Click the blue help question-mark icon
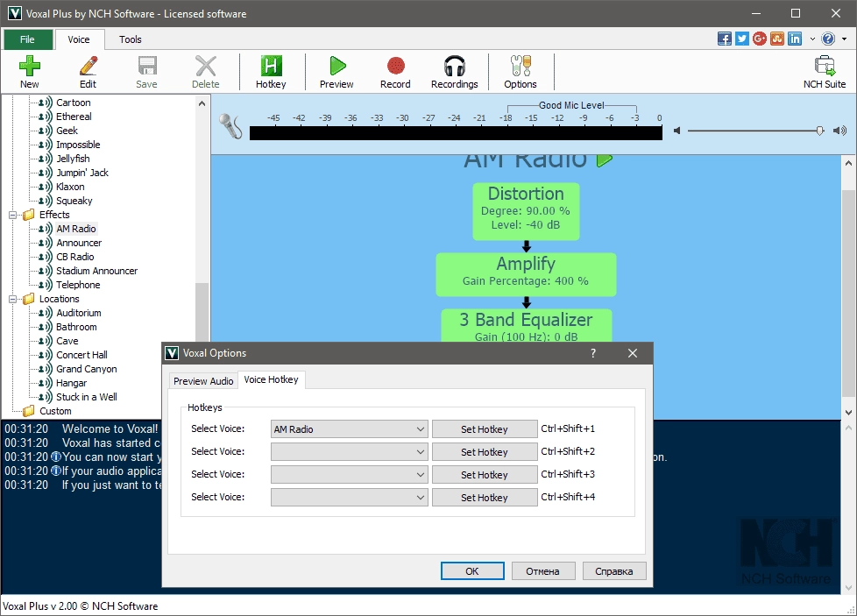The image size is (857, 616). click(829, 39)
